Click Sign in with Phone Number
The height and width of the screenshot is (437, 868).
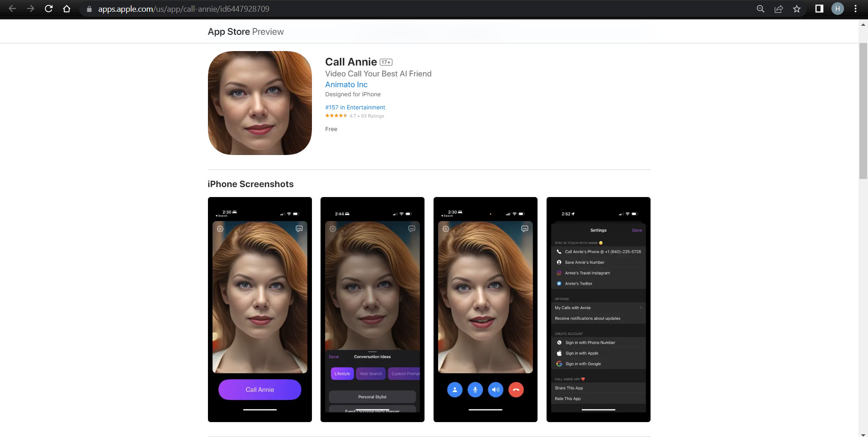[598, 343]
